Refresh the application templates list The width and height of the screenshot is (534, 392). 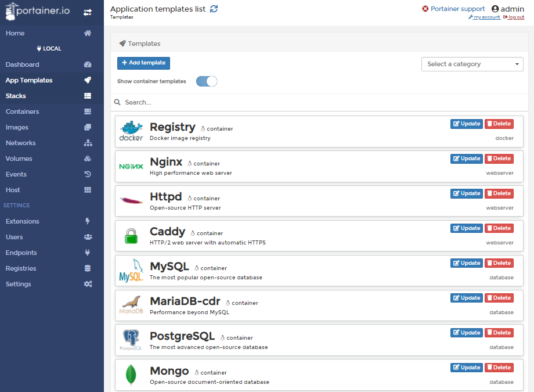[214, 9]
